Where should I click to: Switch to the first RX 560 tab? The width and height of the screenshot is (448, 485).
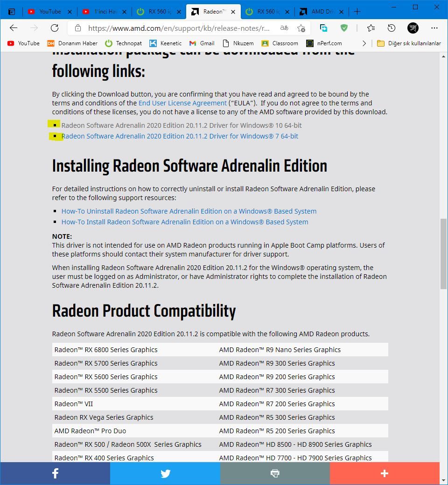[159, 12]
